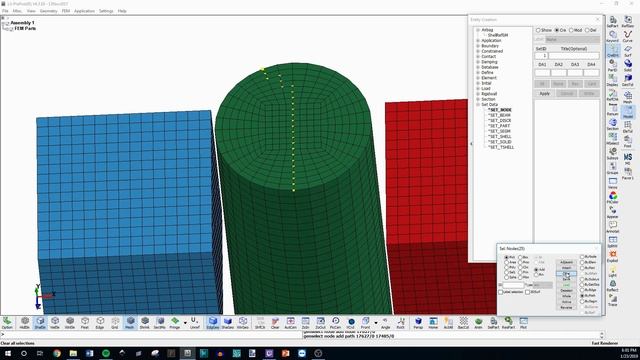Select *SET_PART in the Set Data tree

(499, 126)
